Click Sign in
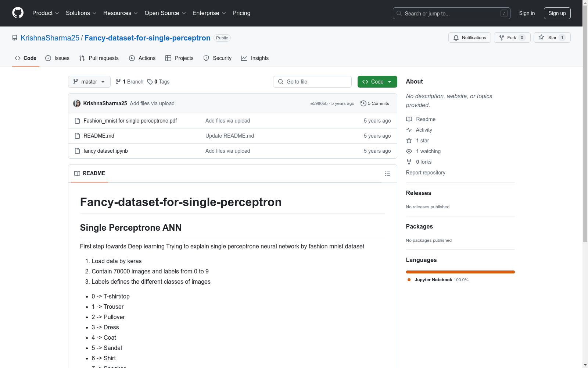 [527, 13]
